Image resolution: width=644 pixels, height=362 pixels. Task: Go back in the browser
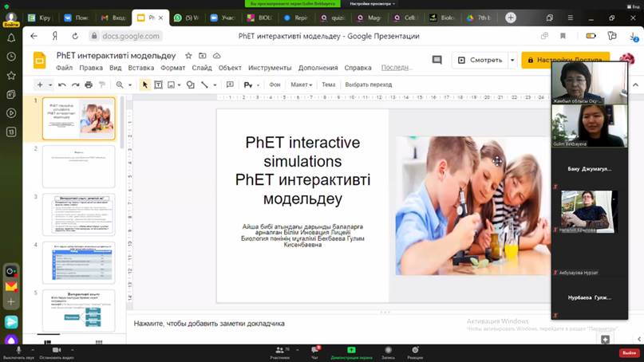(34, 36)
